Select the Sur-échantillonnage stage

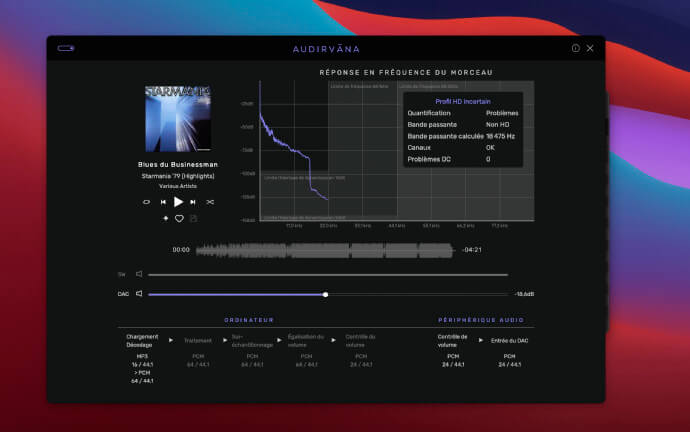(x=252, y=341)
